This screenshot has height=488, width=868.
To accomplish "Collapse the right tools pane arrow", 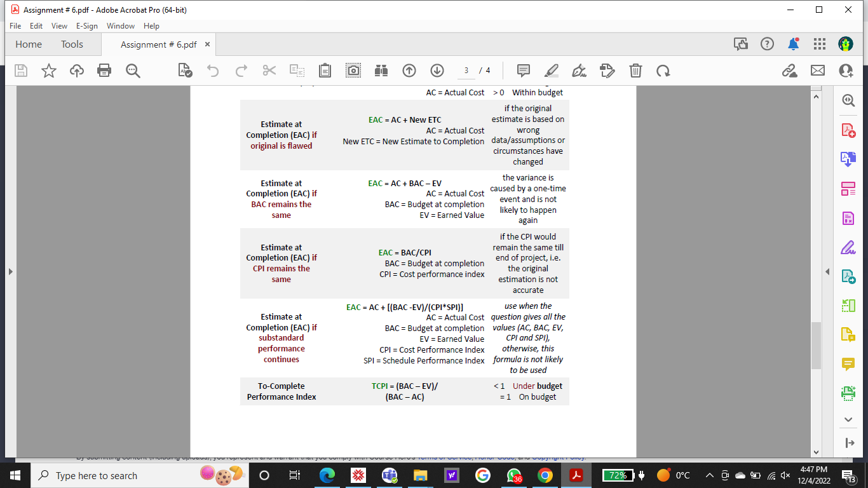I will [848, 443].
